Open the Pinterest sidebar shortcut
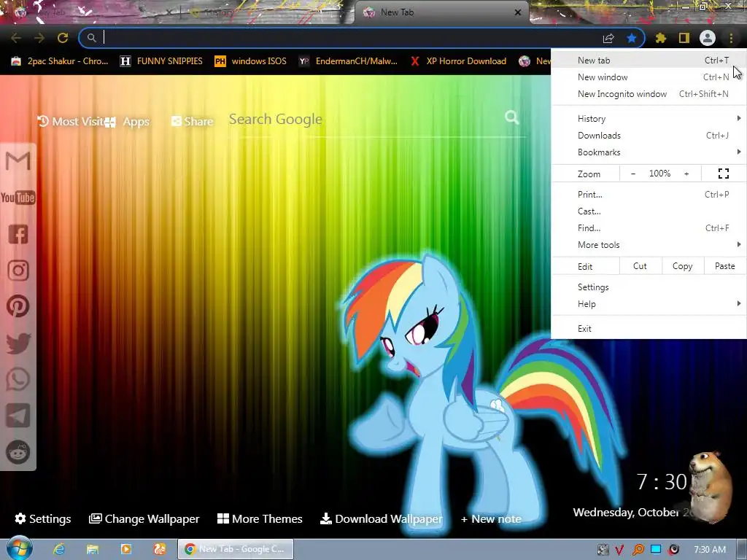Image resolution: width=747 pixels, height=560 pixels. tap(18, 307)
